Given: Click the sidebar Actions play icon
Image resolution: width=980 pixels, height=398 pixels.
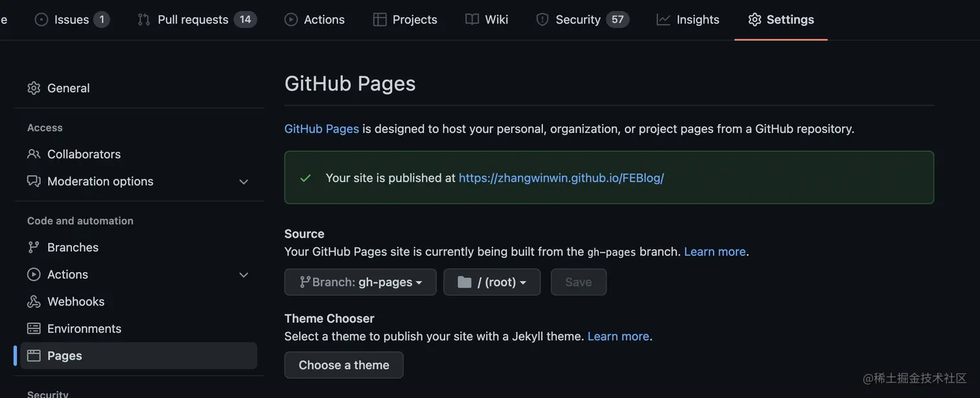Looking at the screenshot, I should click(x=34, y=275).
